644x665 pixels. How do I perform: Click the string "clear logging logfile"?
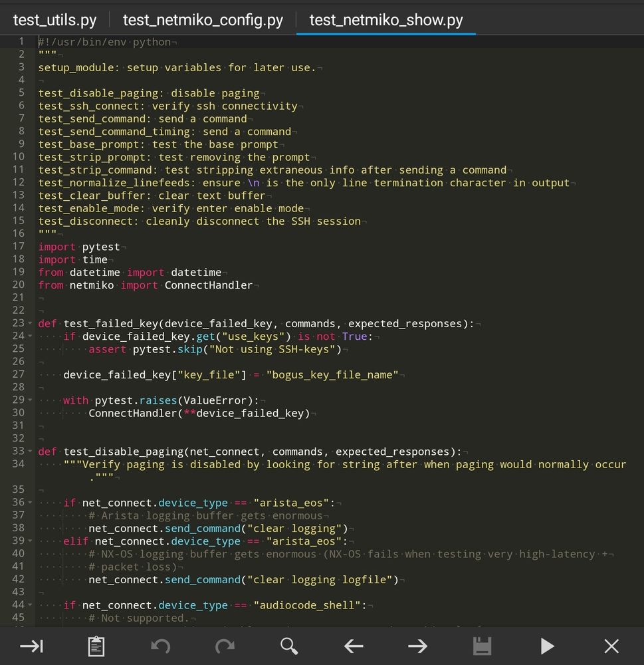(320, 580)
